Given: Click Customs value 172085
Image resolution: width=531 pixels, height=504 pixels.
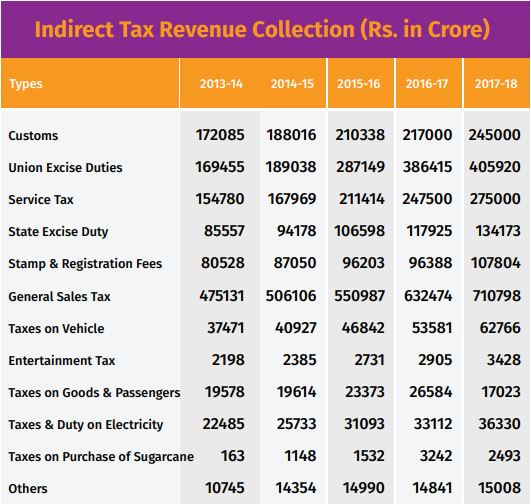Looking at the screenshot, I should click(220, 135).
